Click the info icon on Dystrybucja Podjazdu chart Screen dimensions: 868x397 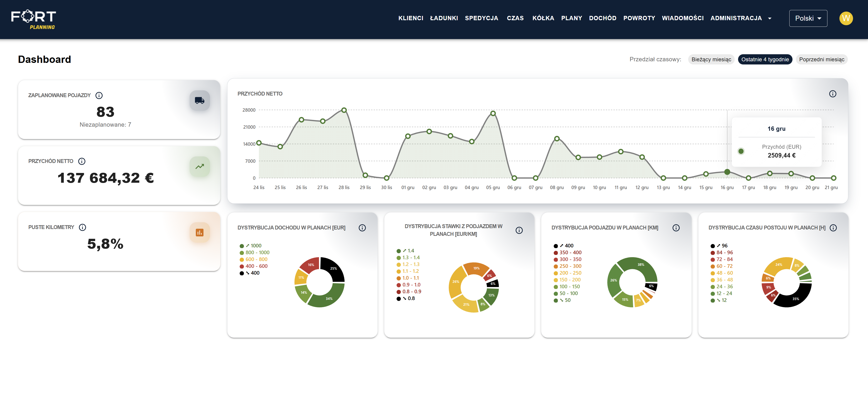676,228
